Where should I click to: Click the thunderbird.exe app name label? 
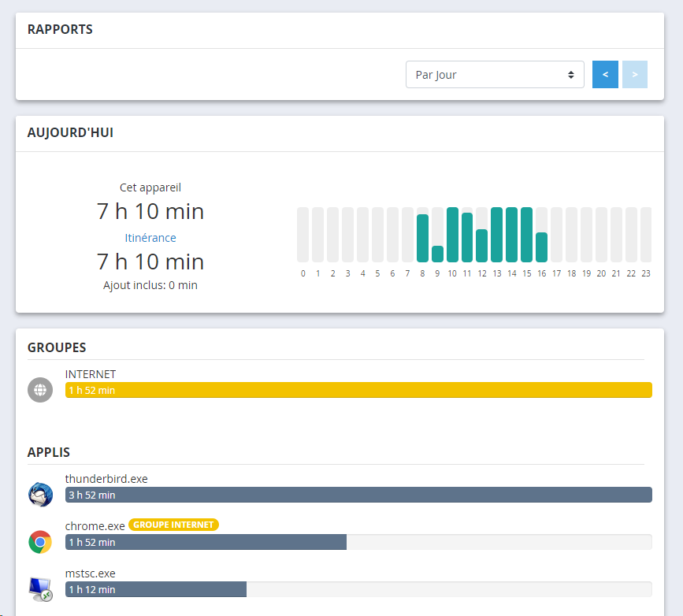106,479
